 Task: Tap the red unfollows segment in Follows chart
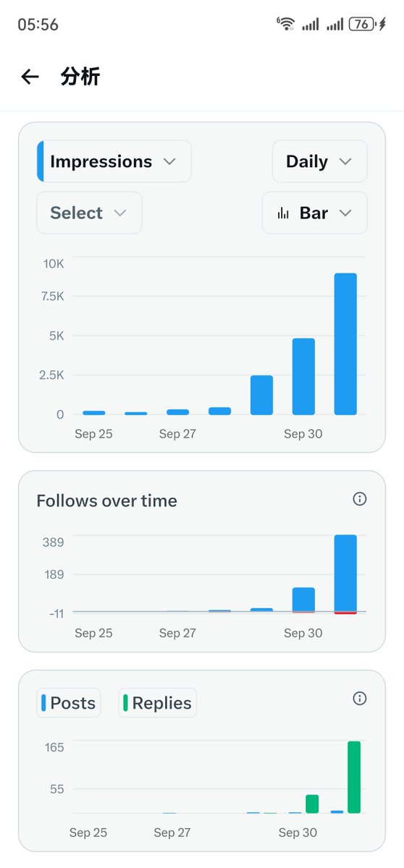pyautogui.click(x=345, y=613)
